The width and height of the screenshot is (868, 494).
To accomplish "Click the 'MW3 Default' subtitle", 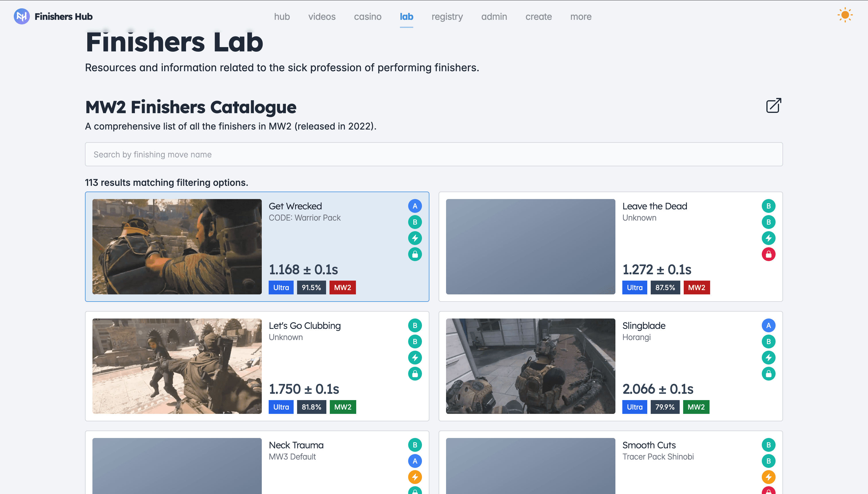I will [x=292, y=457].
